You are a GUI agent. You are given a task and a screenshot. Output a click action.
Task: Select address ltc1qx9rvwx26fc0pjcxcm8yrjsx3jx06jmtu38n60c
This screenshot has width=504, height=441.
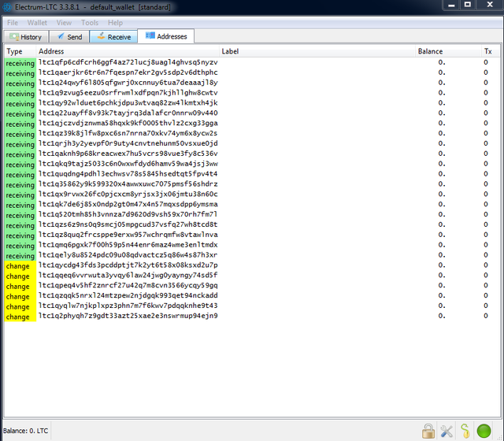(x=128, y=195)
